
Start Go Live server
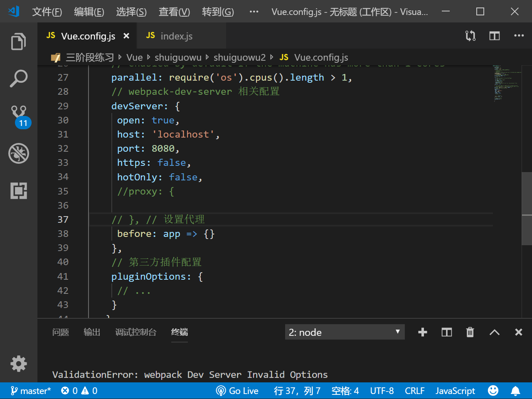click(237, 391)
